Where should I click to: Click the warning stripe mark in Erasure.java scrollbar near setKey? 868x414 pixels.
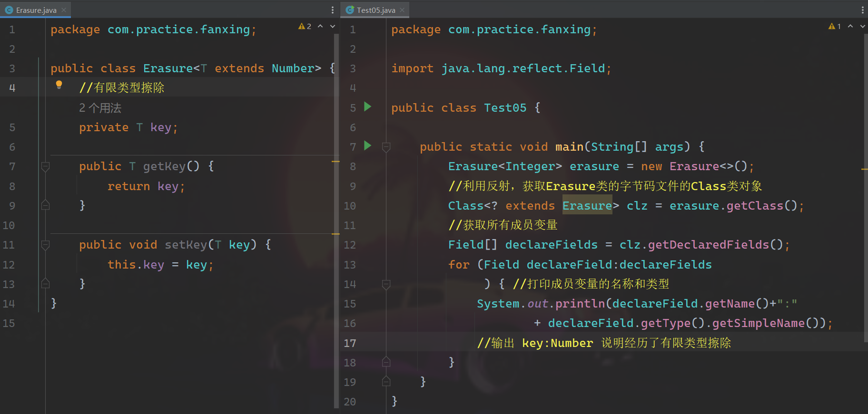pyautogui.click(x=336, y=234)
